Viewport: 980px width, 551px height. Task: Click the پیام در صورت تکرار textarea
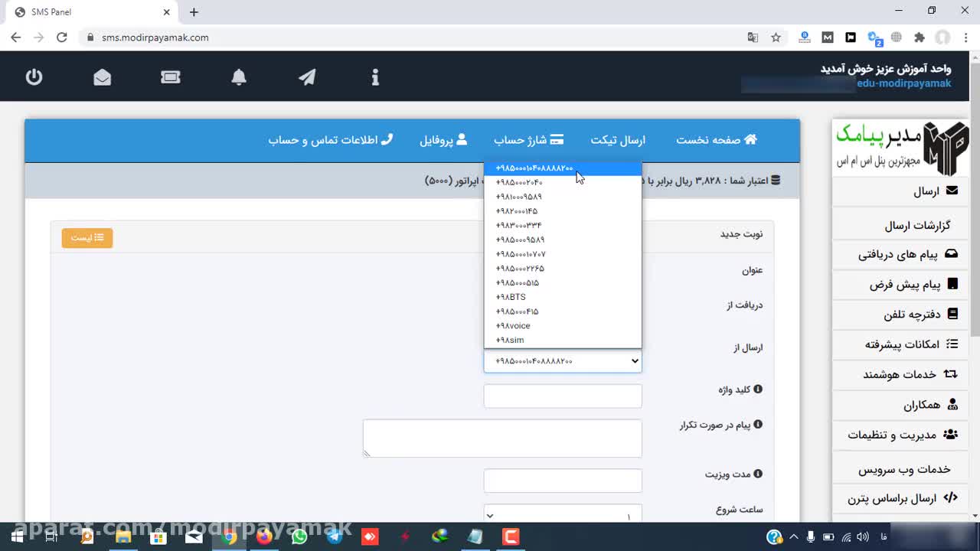[x=502, y=438]
